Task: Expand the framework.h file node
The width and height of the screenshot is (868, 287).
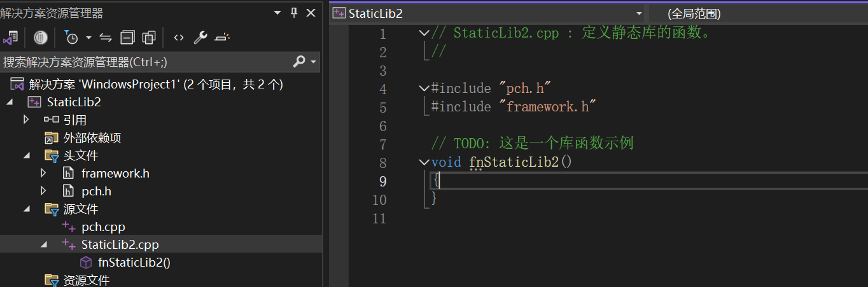Action: 43,173
